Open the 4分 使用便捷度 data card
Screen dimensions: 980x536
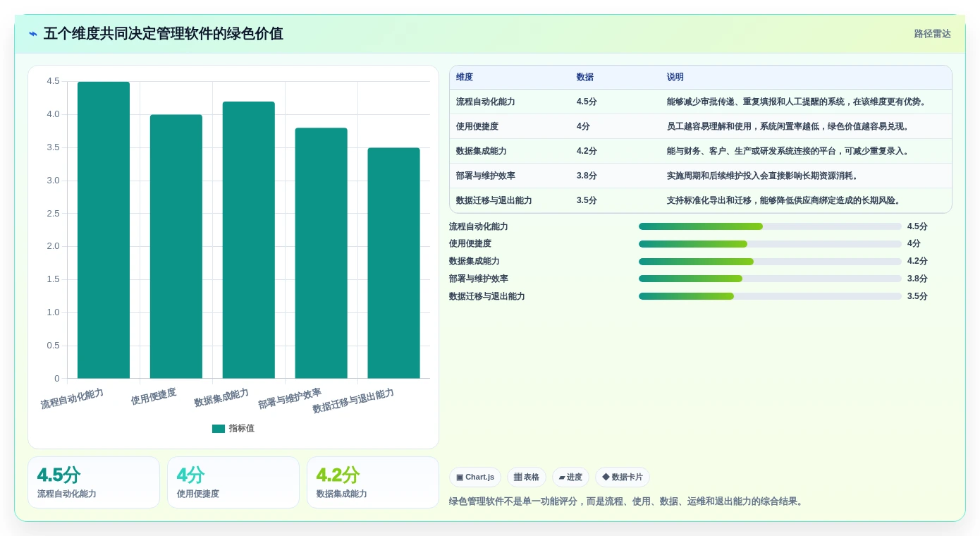pos(233,482)
